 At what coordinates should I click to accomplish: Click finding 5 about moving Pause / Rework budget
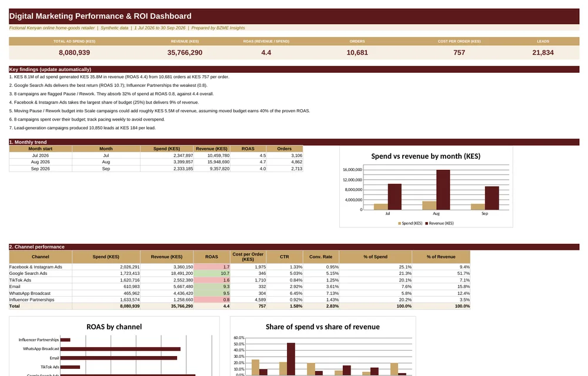click(159, 111)
